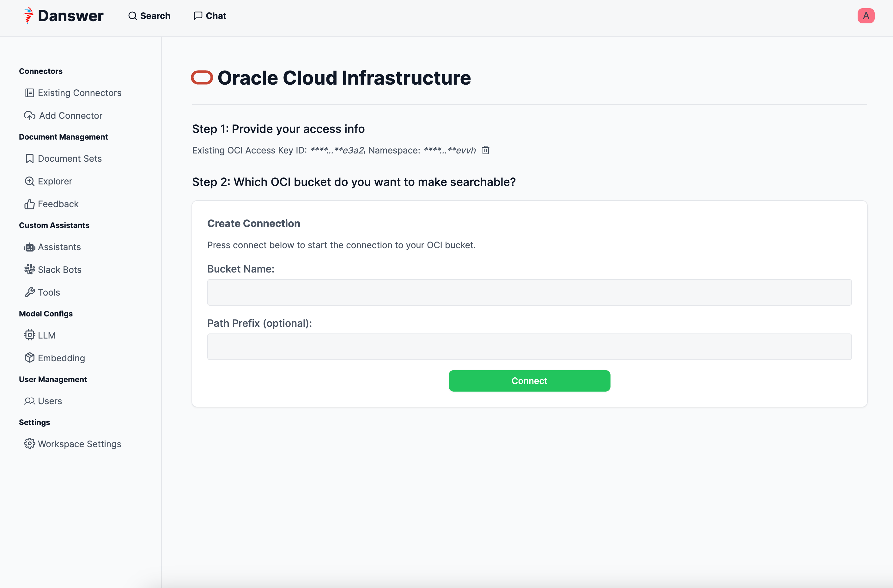Click the masked Access Key ID ending e3a2
Image resolution: width=893 pixels, height=588 pixels.
(x=338, y=150)
